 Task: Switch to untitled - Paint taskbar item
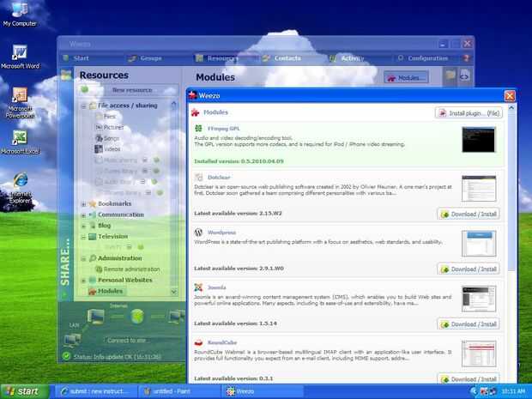179,391
